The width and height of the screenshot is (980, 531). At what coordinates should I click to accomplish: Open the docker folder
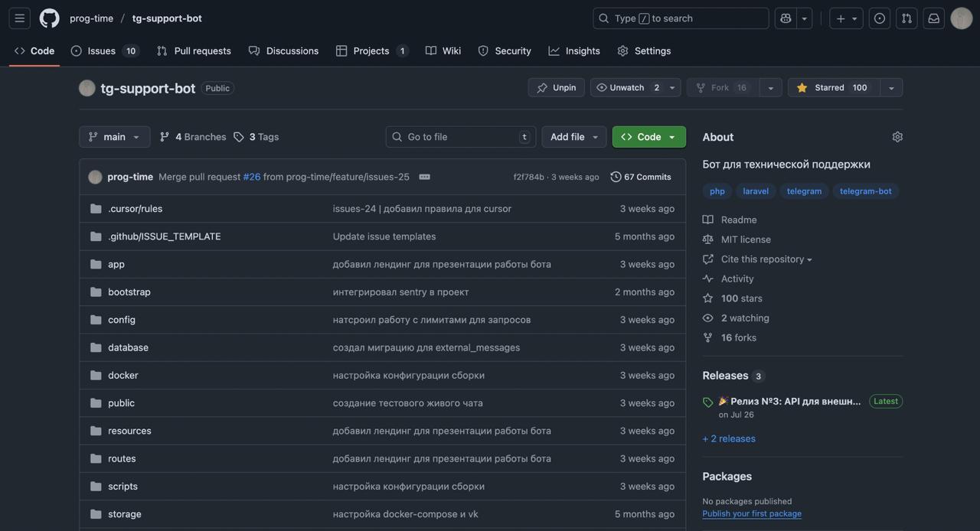coord(123,375)
